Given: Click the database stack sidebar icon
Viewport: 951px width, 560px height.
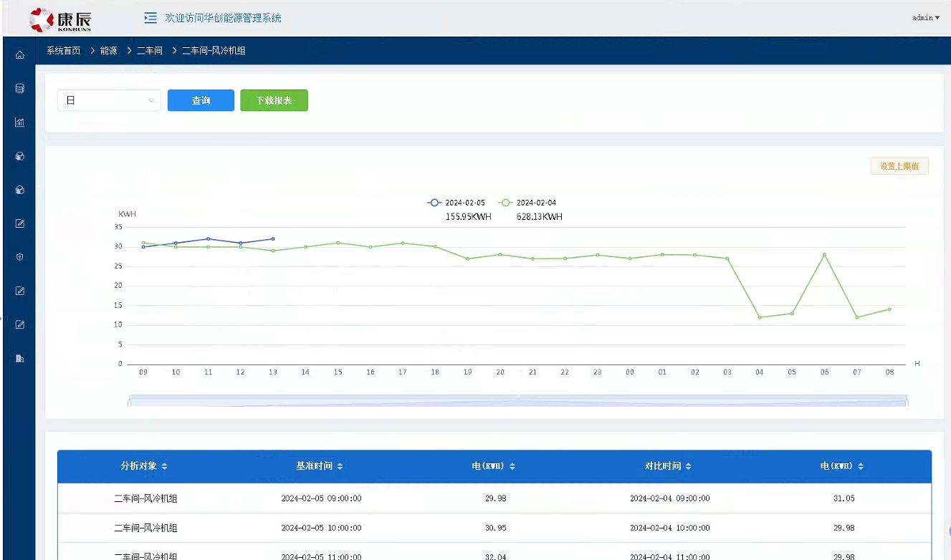Looking at the screenshot, I should 20,89.
